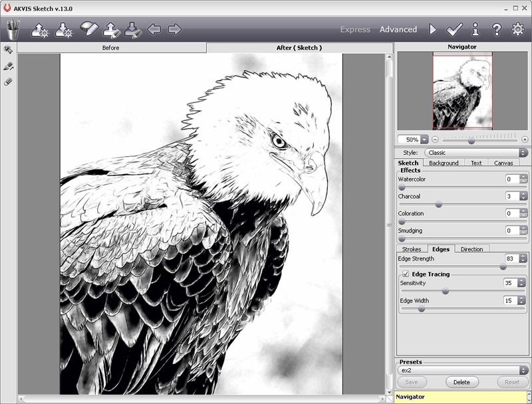The height and width of the screenshot is (404, 532).
Task: Open program info icon
Action: pyautogui.click(x=475, y=29)
